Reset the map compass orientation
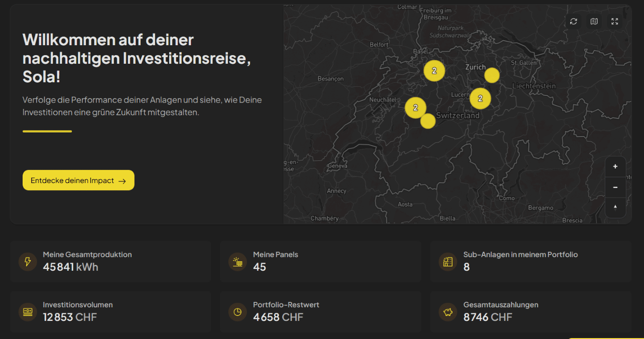Image resolution: width=644 pixels, height=339 pixels. coord(616,207)
